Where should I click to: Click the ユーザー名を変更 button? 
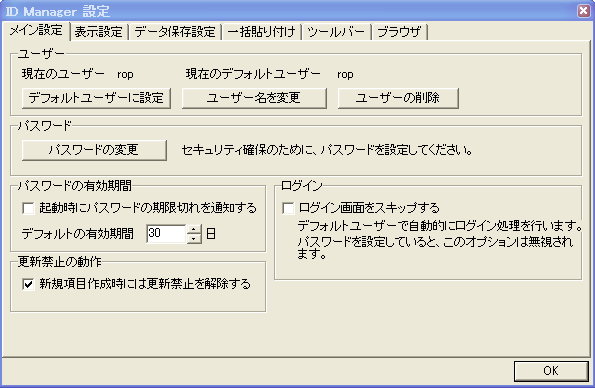tap(254, 98)
